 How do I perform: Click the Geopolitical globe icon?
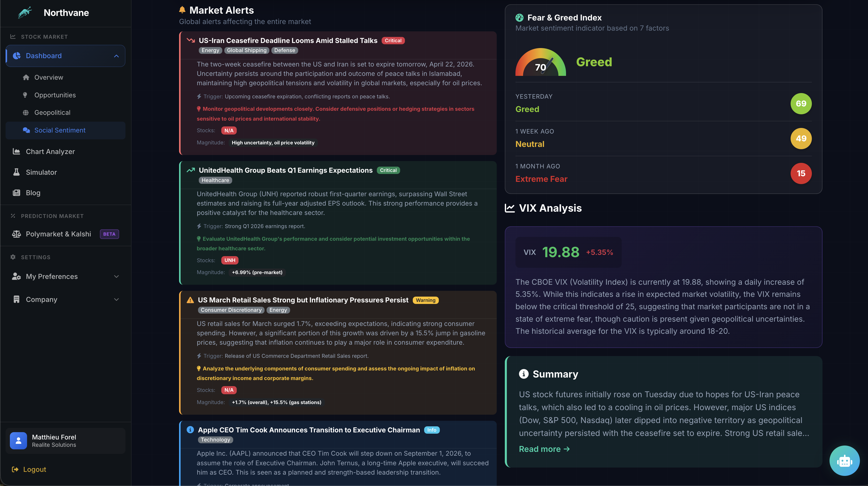click(x=26, y=113)
